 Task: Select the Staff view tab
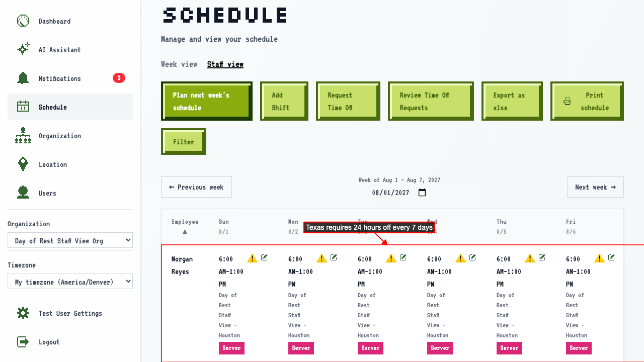[225, 64]
